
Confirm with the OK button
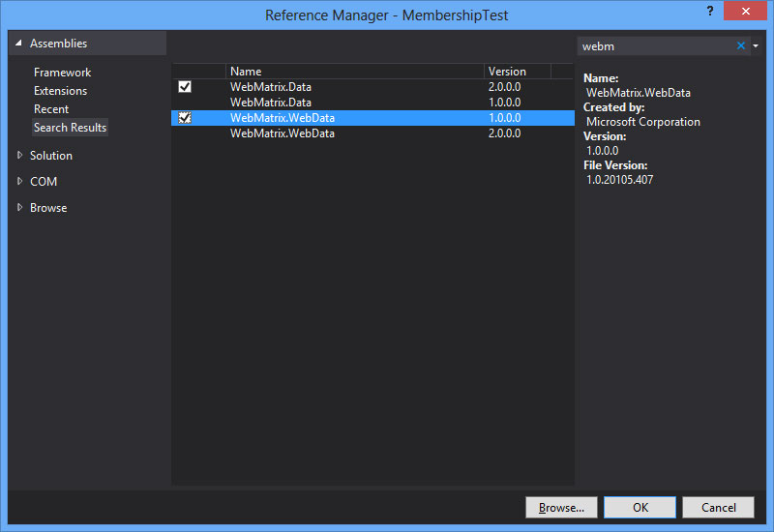[640, 507]
